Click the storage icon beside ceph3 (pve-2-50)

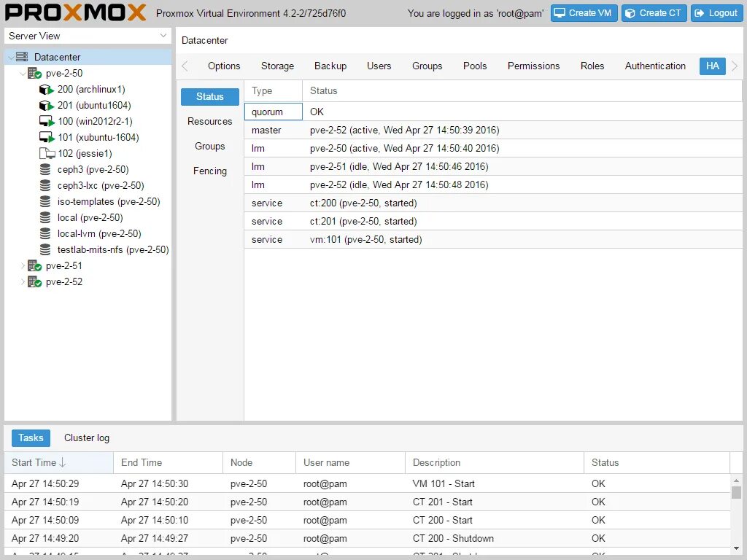[x=45, y=169]
